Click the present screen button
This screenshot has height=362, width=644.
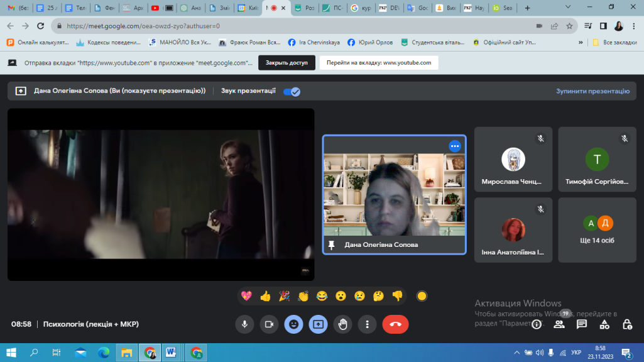point(318,324)
